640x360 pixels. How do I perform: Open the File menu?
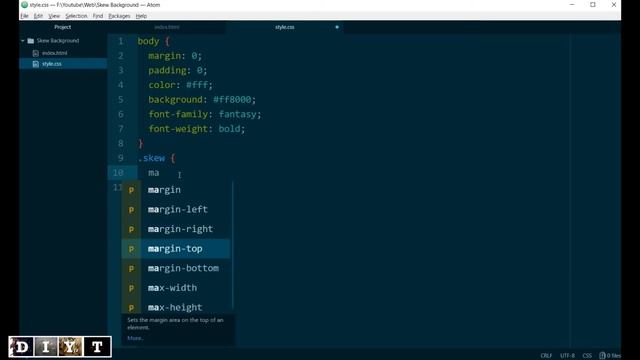pyautogui.click(x=24, y=16)
